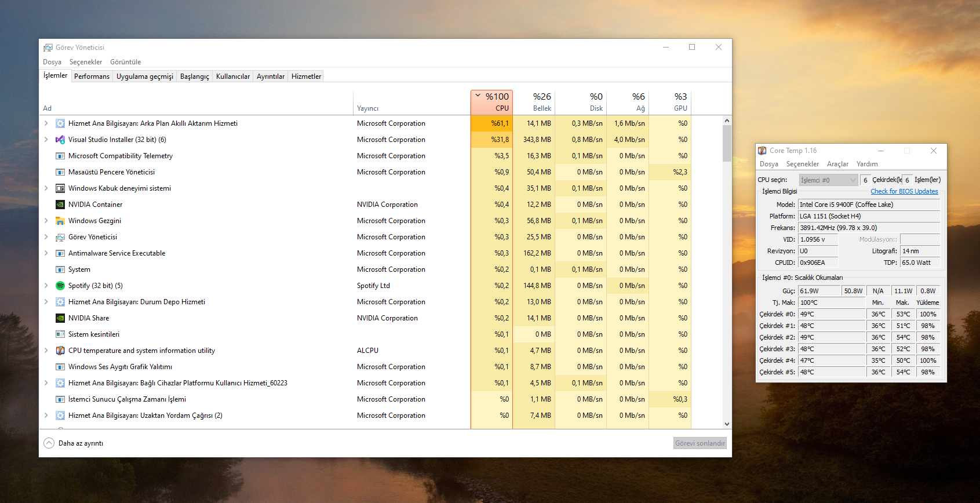The height and width of the screenshot is (503, 980).
Task: Switch to the Hizmetler tab
Action: coord(306,76)
